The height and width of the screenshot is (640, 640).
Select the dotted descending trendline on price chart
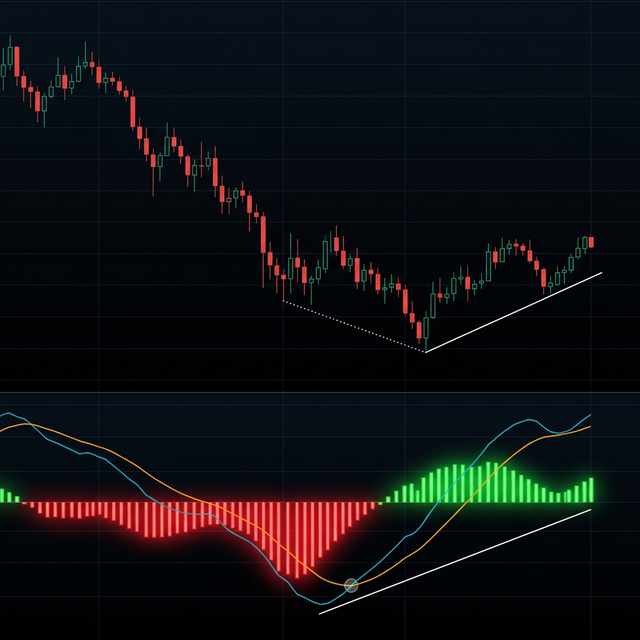(x=354, y=327)
